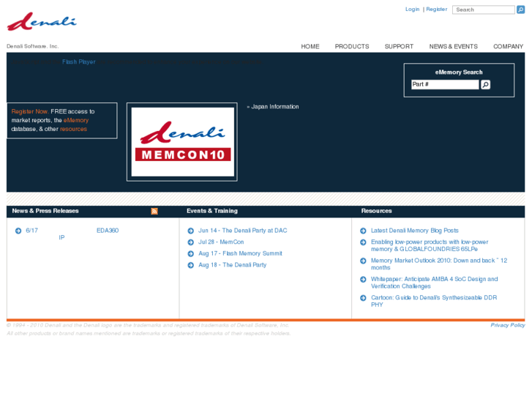Open the SUPPORT menu
Image resolution: width=532 pixels, height=399 pixels.
(x=399, y=47)
